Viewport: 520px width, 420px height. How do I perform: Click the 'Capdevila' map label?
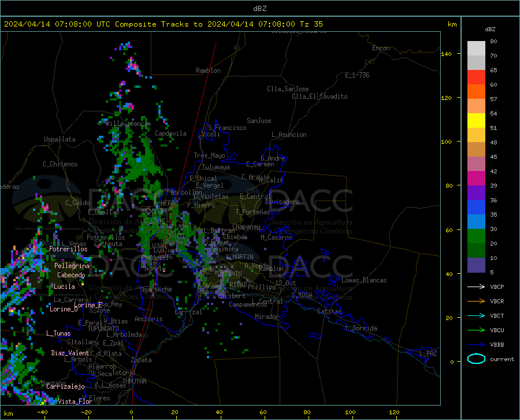point(170,133)
